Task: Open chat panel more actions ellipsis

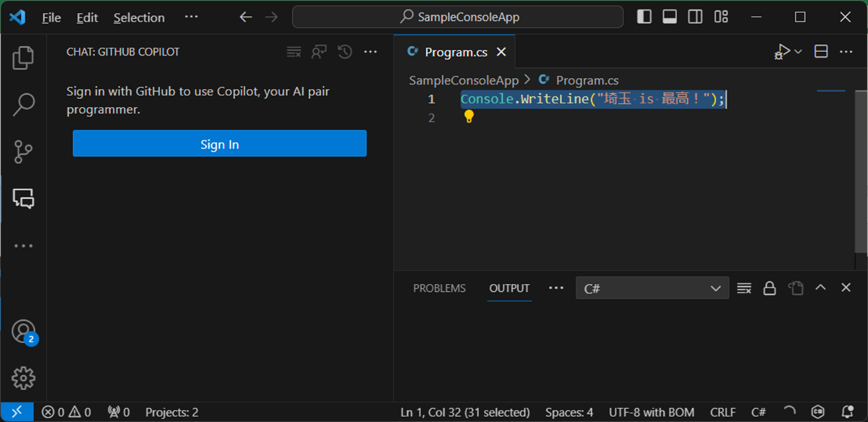Action: pos(370,52)
